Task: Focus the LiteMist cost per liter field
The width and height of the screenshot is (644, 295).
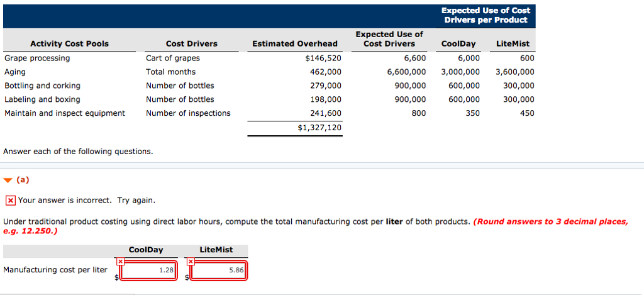Action: 218,270
